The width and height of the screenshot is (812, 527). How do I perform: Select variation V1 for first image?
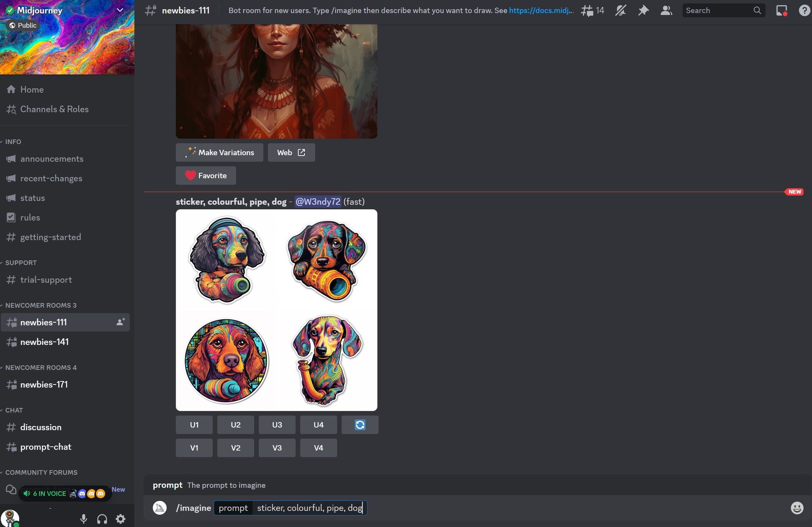point(194,447)
